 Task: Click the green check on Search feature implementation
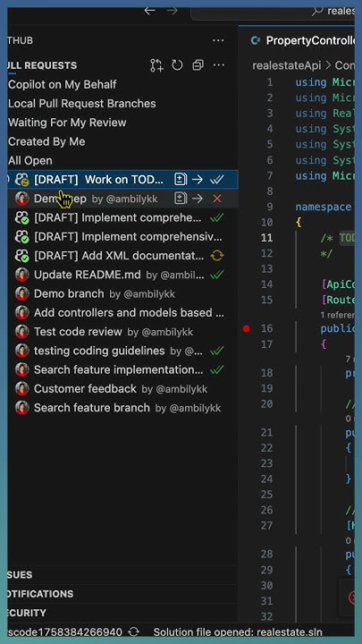pyautogui.click(x=216, y=369)
